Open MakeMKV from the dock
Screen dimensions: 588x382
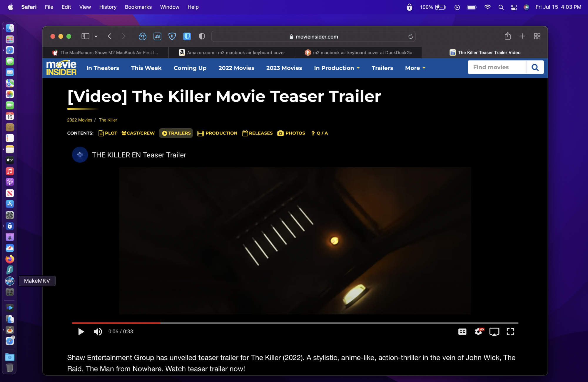10,281
